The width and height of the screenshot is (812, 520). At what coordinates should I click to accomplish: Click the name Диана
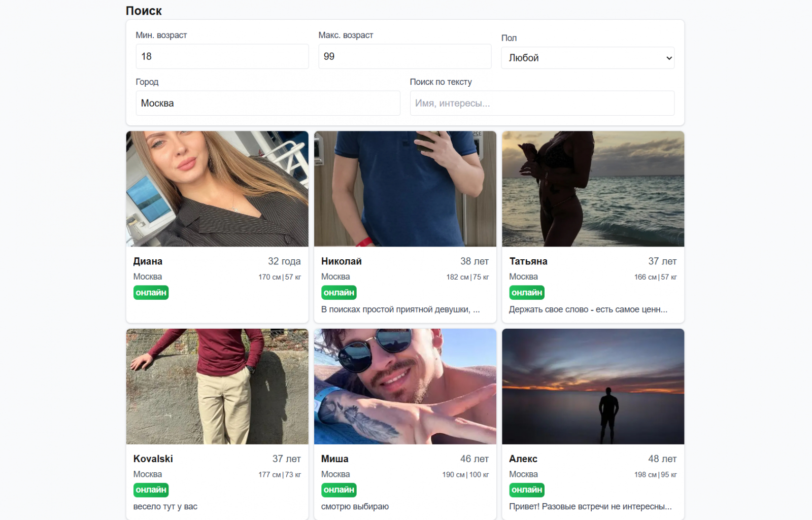pyautogui.click(x=148, y=261)
